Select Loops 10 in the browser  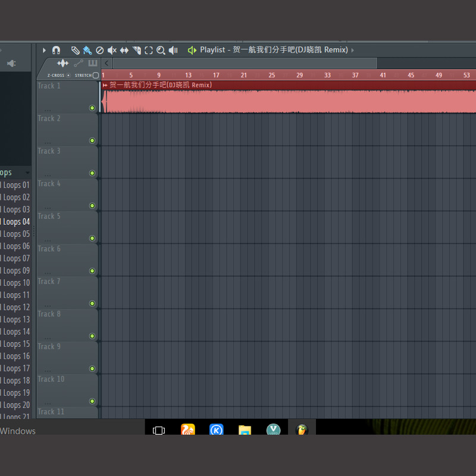point(15,283)
